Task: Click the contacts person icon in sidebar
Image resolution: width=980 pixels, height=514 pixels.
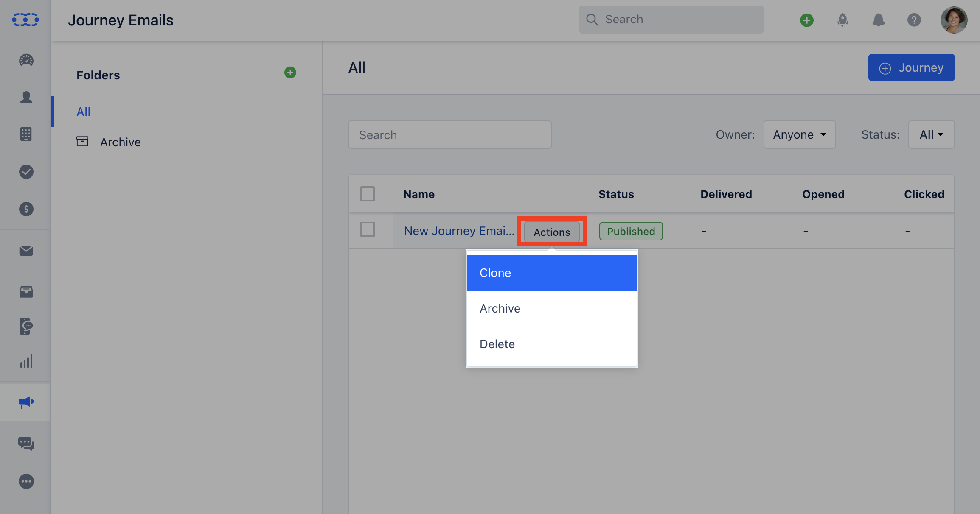Action: pyautogui.click(x=26, y=98)
